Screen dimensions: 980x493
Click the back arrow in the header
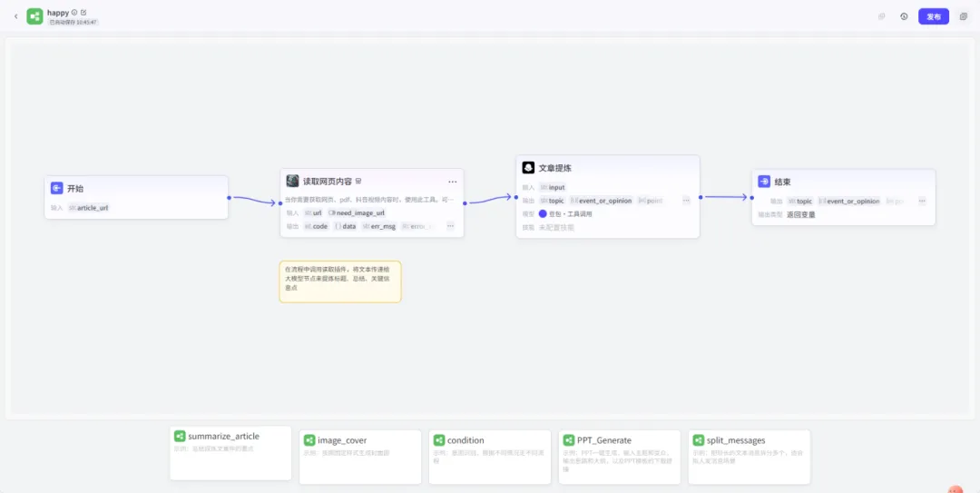[x=15, y=16]
